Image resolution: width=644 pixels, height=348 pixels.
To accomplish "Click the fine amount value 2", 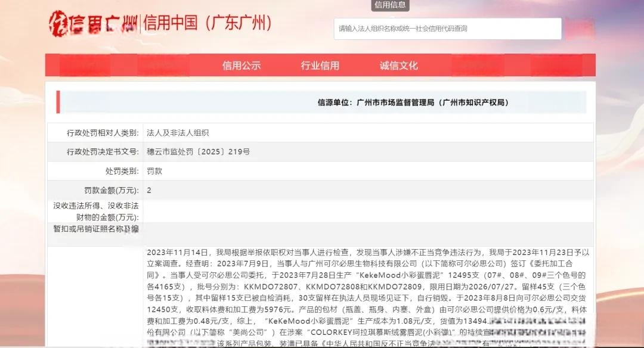I will click(148, 191).
